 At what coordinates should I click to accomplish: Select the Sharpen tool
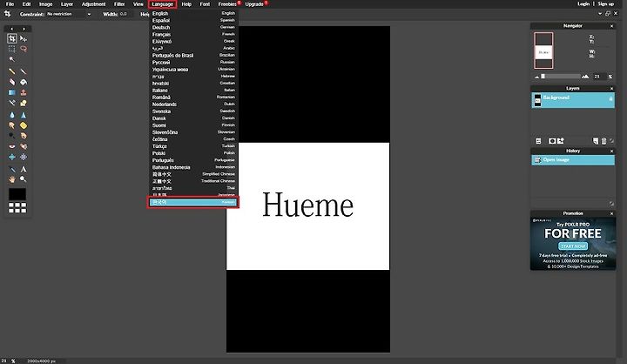click(x=24, y=115)
